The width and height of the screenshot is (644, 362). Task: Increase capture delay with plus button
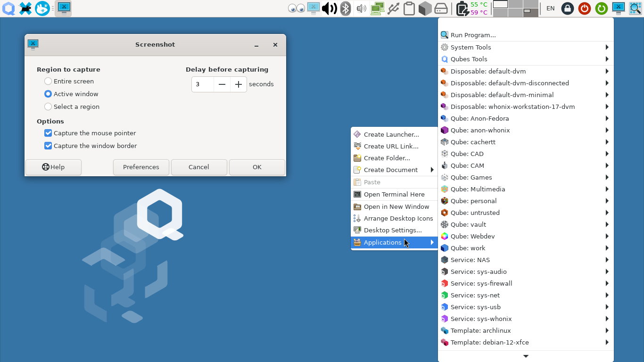coord(239,84)
